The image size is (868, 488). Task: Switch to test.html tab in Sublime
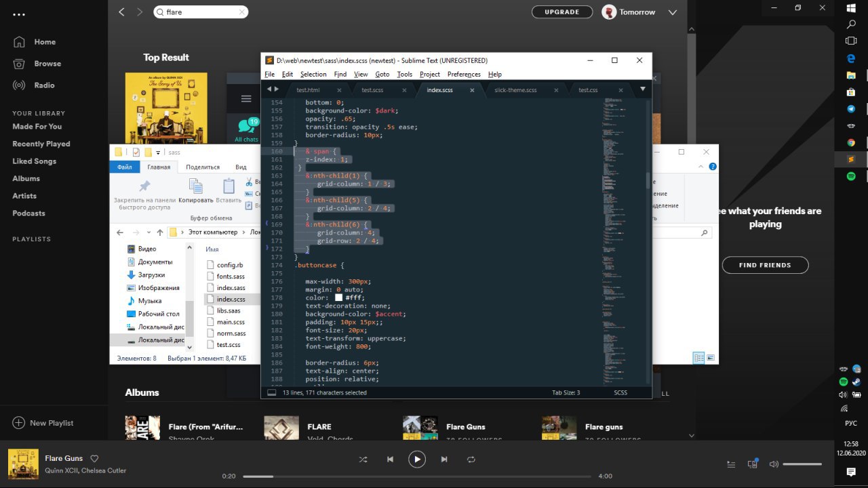pos(308,89)
